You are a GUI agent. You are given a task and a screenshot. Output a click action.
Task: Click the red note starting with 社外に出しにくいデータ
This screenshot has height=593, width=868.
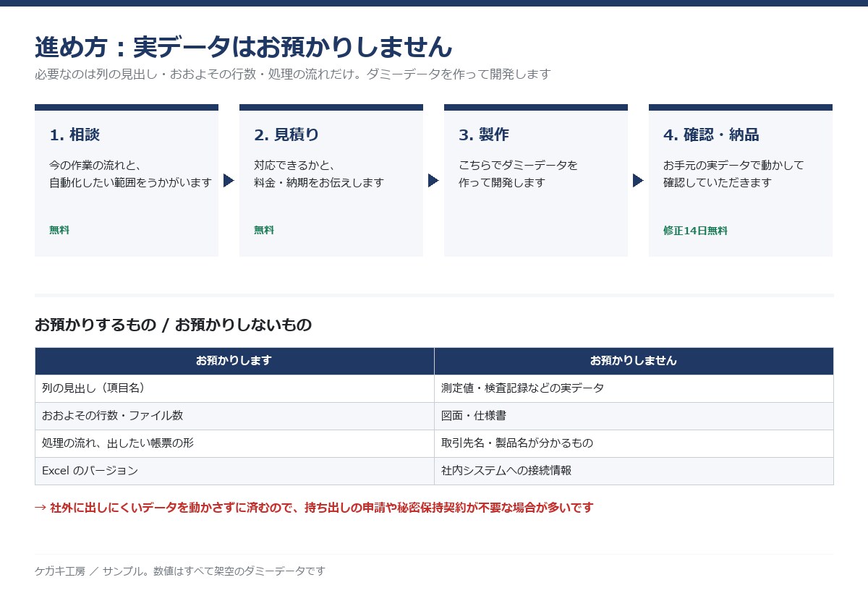coord(314,508)
